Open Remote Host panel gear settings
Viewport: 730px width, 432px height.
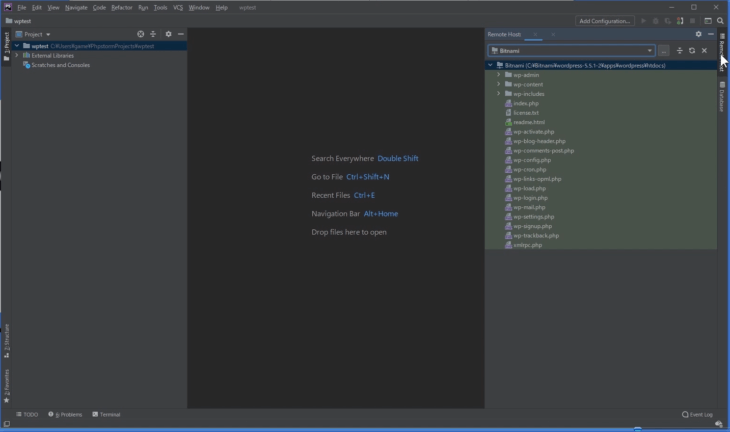[x=698, y=34]
